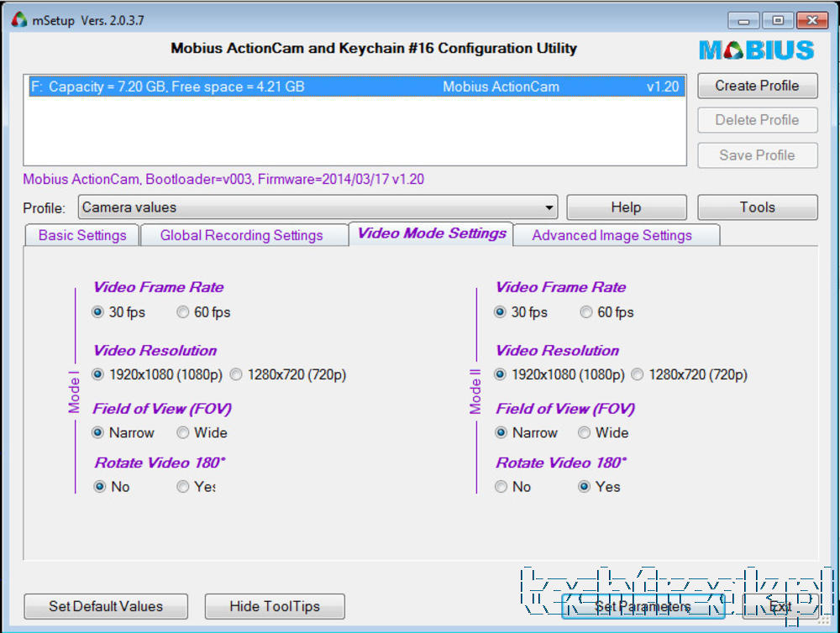Click the Set Parameters button
Image resolution: width=840 pixels, height=633 pixels.
pos(643,606)
